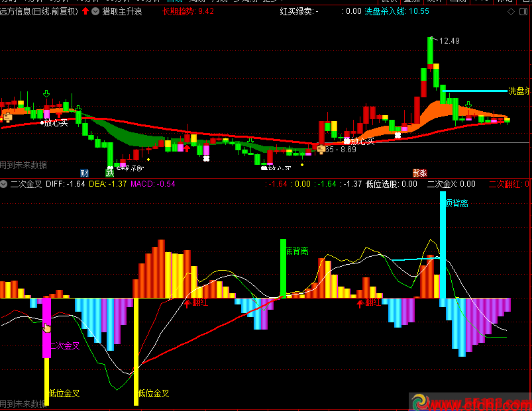Image resolution: width=532 pixels, height=411 pixels.
Task: Click the green down arrow above the leftmost candles
Action: [46, 94]
